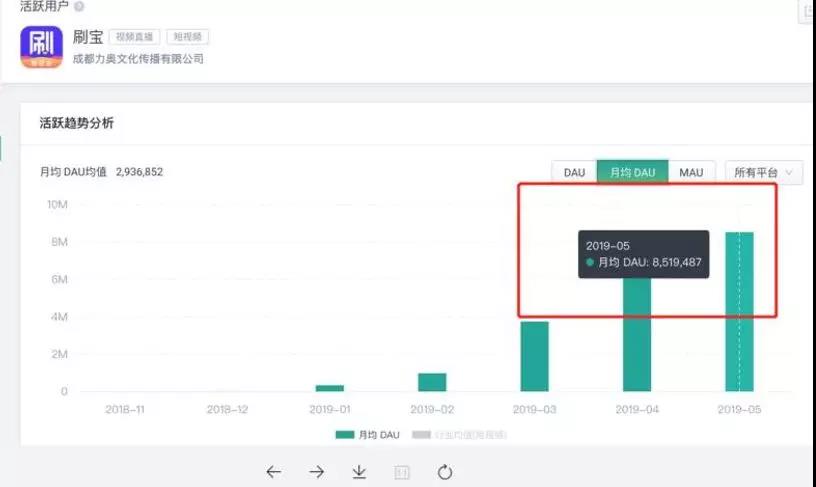The image size is (816, 487).
Task: Click the 刷宝 app logo icon
Action: tap(42, 47)
